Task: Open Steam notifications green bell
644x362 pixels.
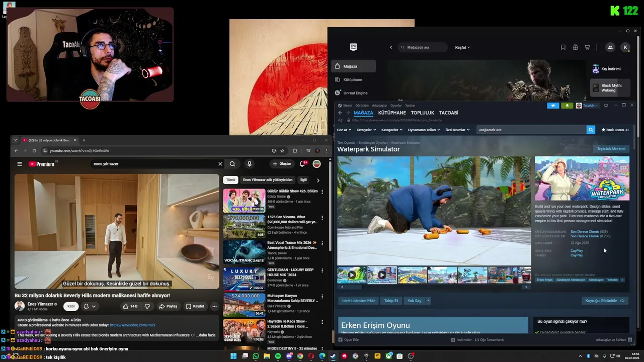Action: [x=567, y=106]
